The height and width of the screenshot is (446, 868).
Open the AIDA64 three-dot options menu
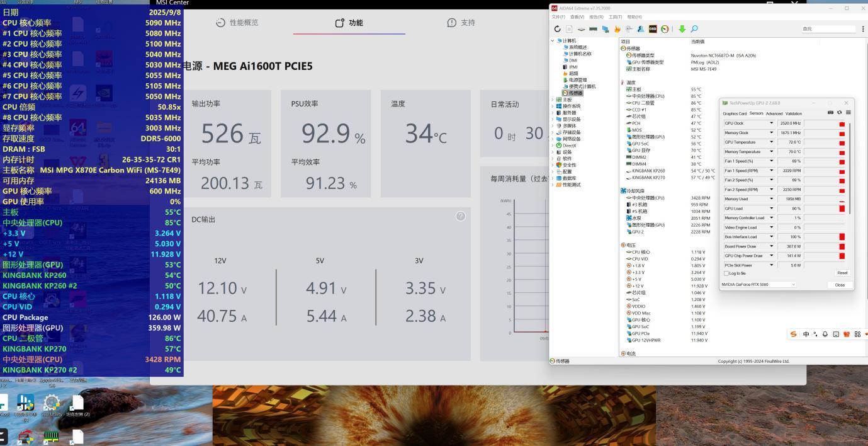(x=862, y=29)
